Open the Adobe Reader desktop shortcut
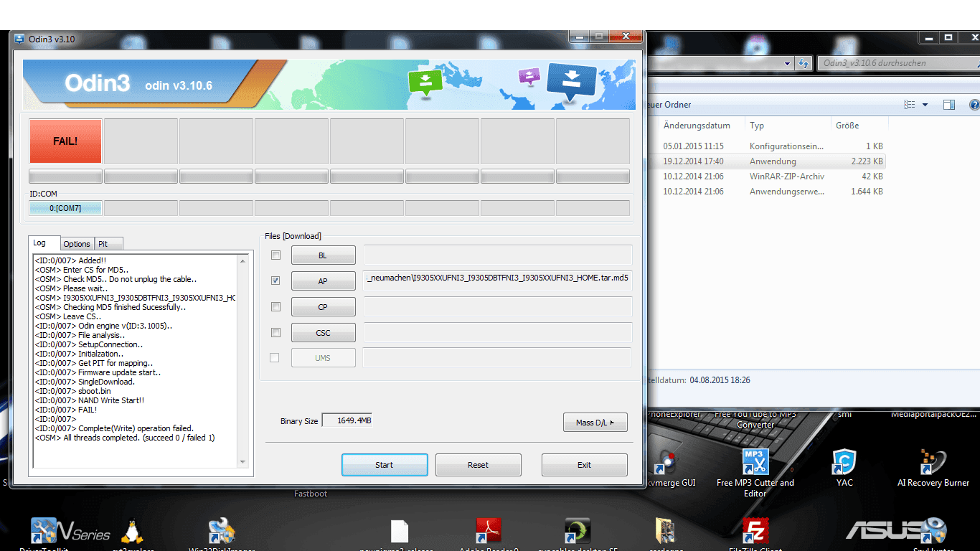Screen dimensions: 980x551 click(x=489, y=534)
